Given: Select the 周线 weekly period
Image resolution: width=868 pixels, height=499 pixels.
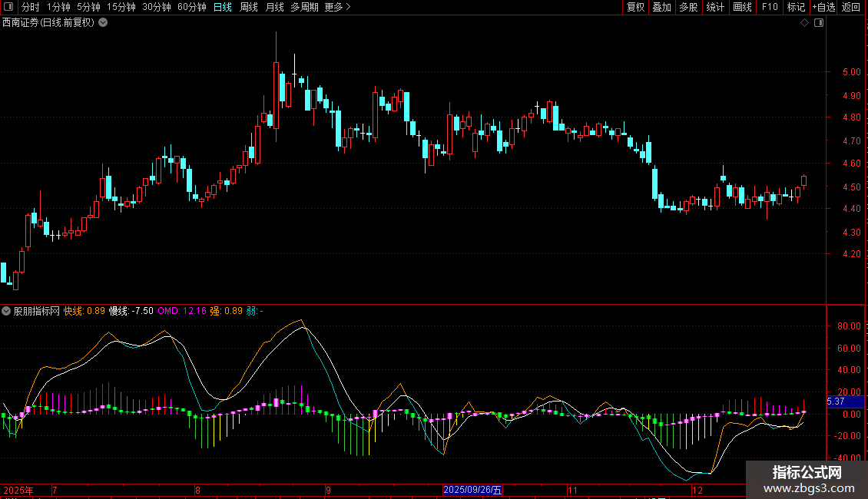Looking at the screenshot, I should (x=249, y=8).
